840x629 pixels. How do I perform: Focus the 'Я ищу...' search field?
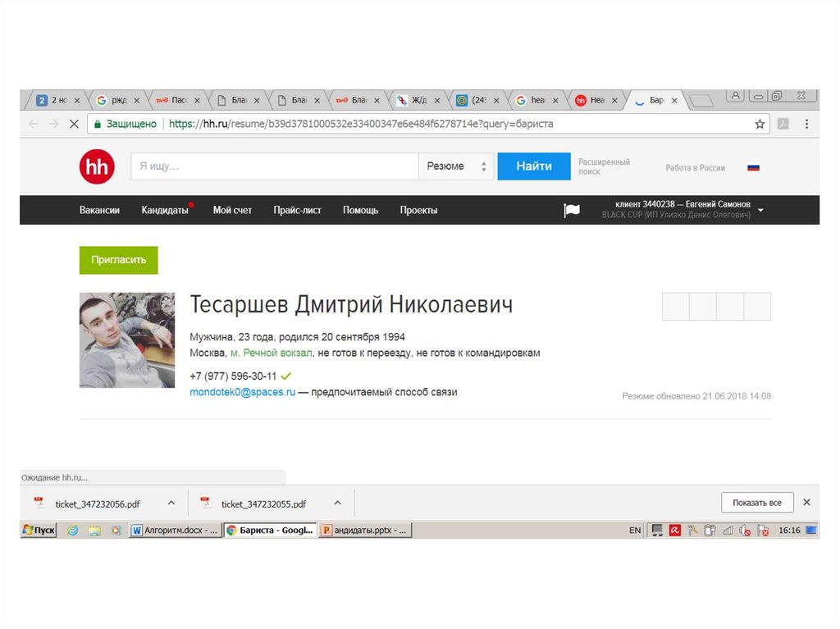point(275,166)
